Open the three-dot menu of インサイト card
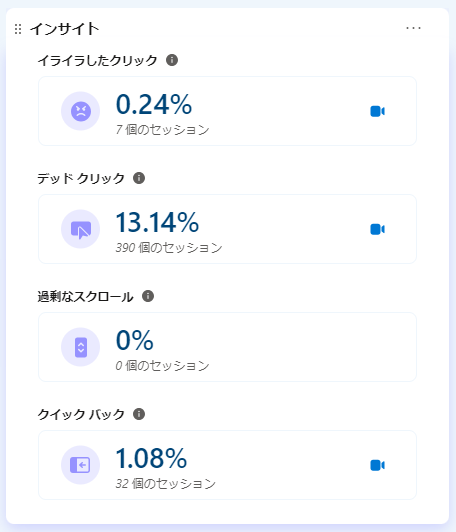 click(x=413, y=28)
